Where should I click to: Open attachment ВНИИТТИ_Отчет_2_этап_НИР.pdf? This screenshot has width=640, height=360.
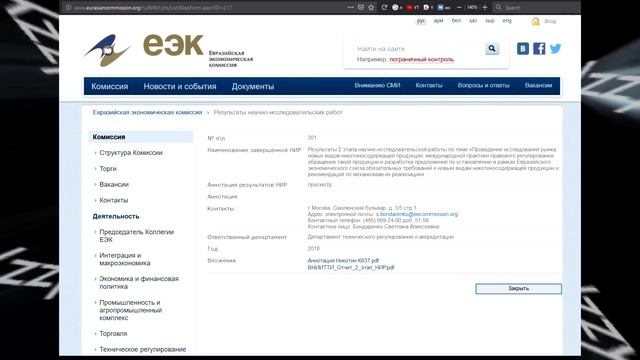[x=351, y=267]
